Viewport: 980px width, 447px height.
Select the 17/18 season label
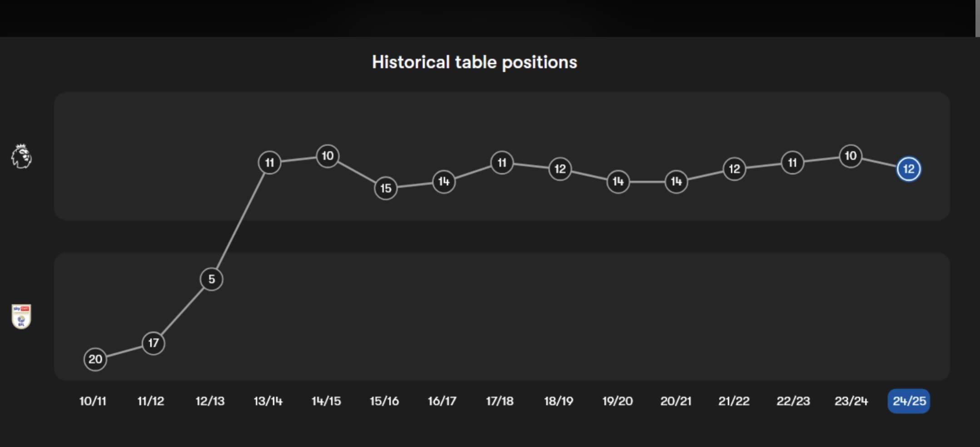click(500, 401)
